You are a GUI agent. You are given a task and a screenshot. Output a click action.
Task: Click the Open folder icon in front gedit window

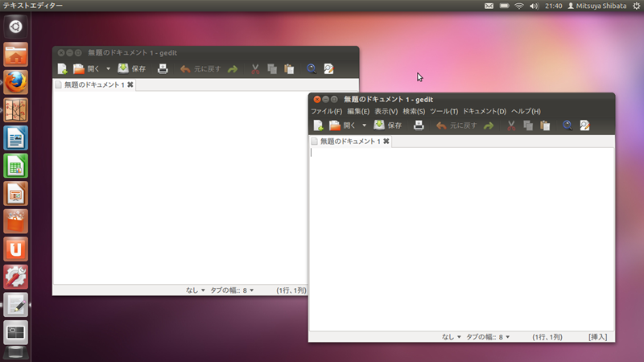pos(335,125)
